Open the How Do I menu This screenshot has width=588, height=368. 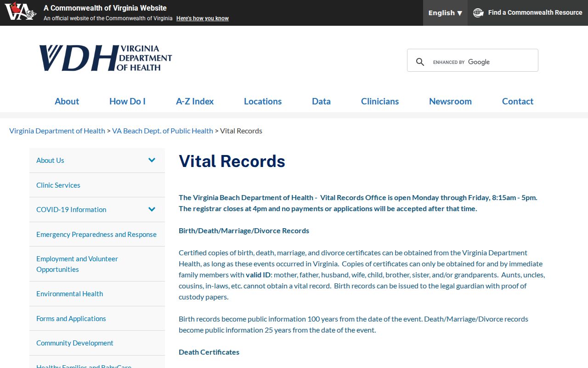[127, 101]
